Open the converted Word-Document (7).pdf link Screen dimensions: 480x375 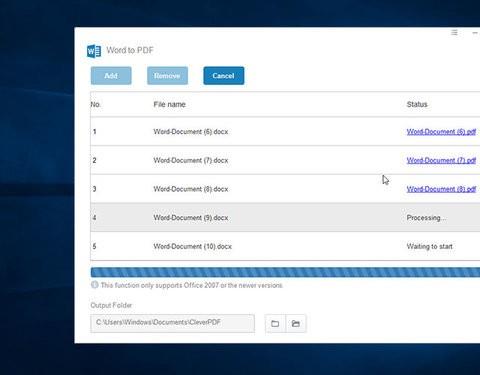(441, 160)
